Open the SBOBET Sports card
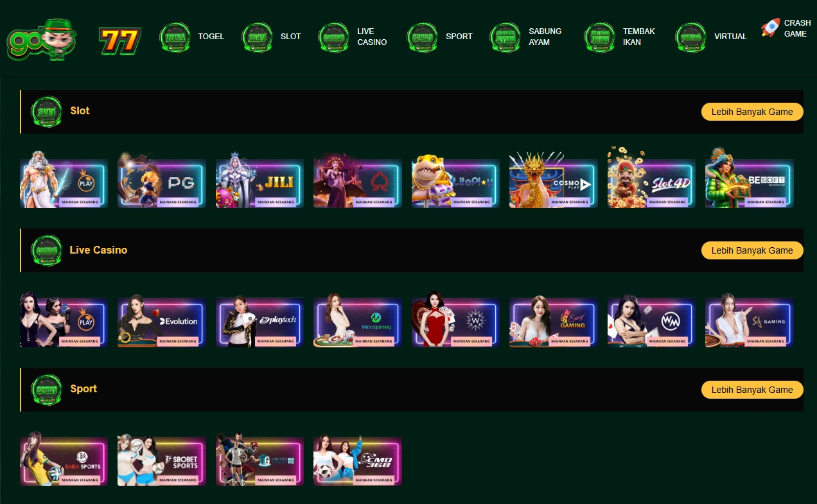Viewport: 817px width, 504px height. 162,460
